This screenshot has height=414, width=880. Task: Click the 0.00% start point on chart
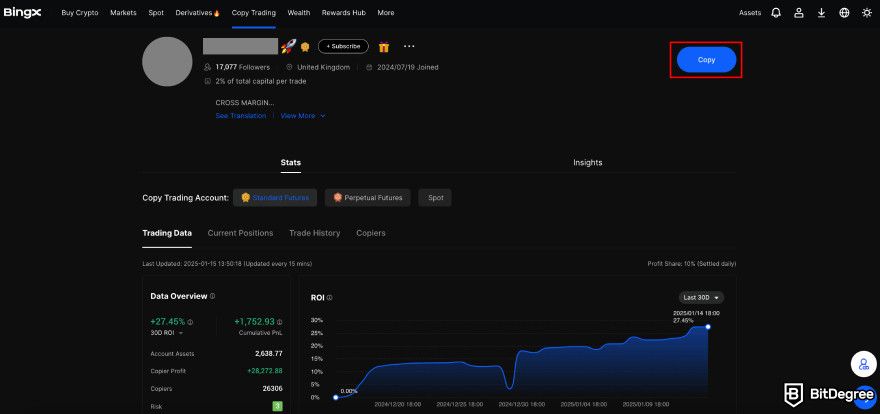(x=336, y=397)
